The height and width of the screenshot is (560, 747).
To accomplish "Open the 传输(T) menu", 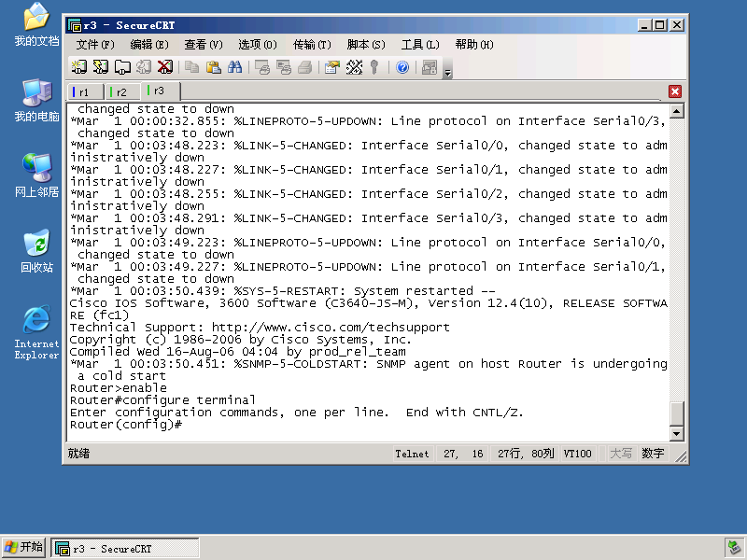I will tap(312, 45).
